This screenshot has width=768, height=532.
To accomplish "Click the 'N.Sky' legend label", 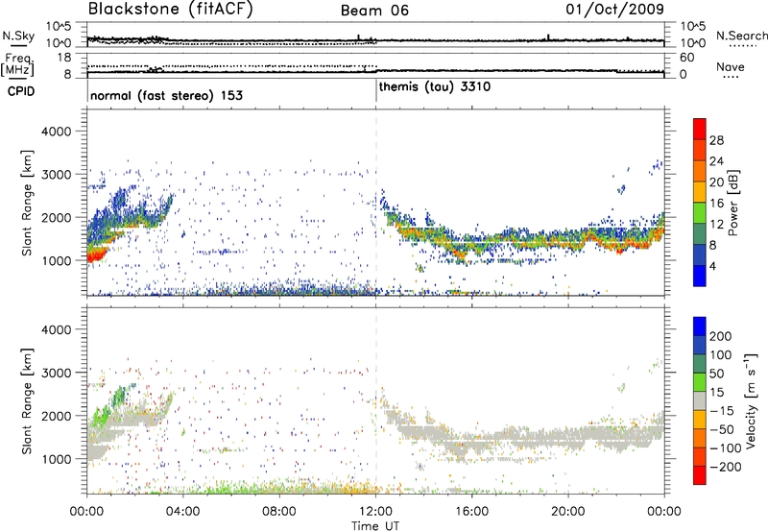I will 18,36.
